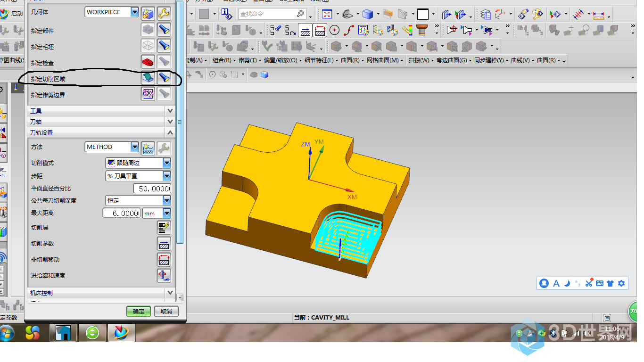Click the input method settings gear icon
Viewport: 644px width, 362px height.
[x=621, y=283]
